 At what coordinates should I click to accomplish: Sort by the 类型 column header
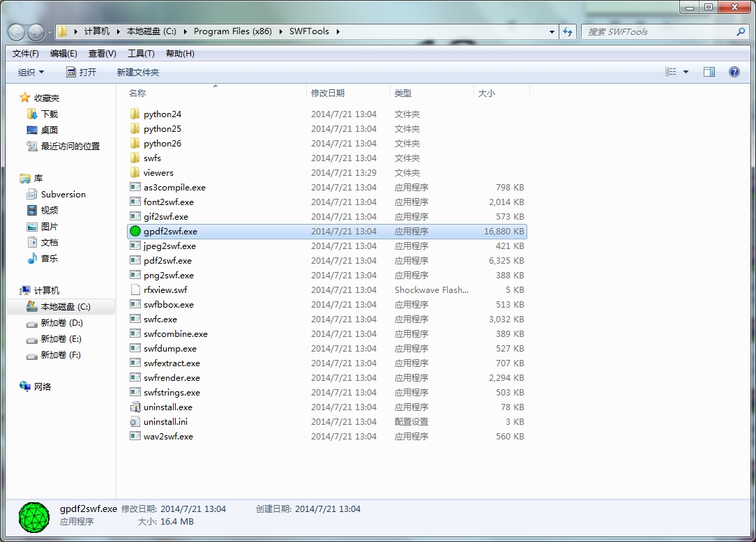pyautogui.click(x=432, y=93)
